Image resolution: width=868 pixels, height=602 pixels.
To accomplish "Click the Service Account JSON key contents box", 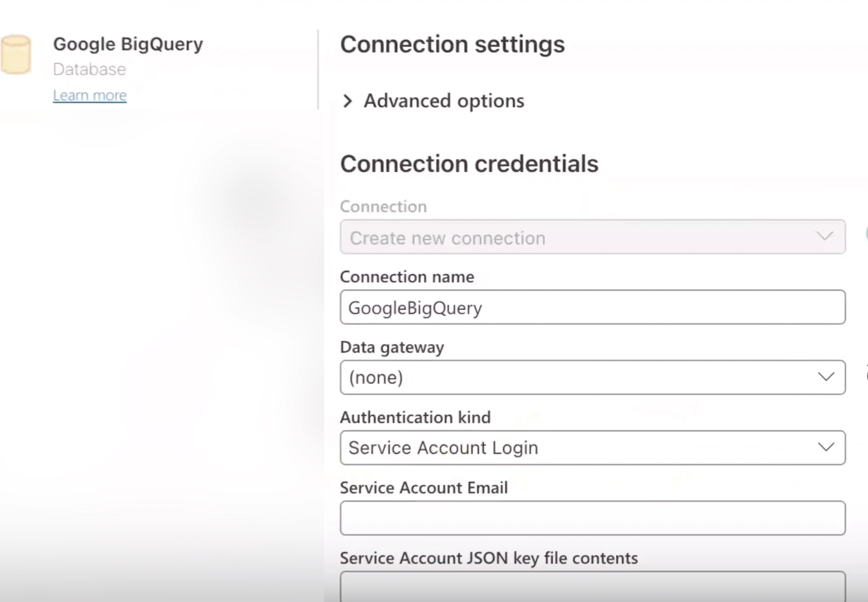I will [x=593, y=587].
